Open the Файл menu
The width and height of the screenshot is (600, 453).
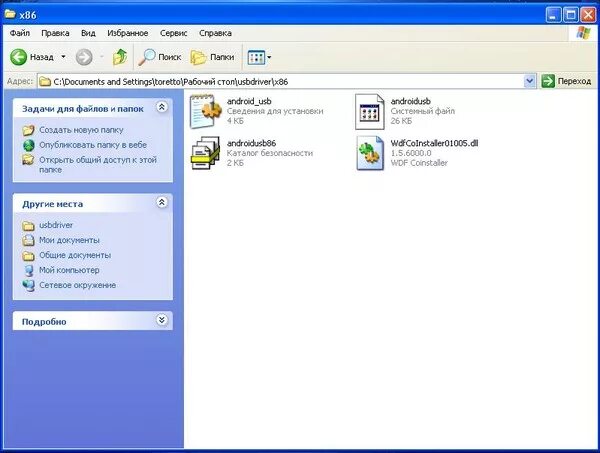tap(20, 33)
